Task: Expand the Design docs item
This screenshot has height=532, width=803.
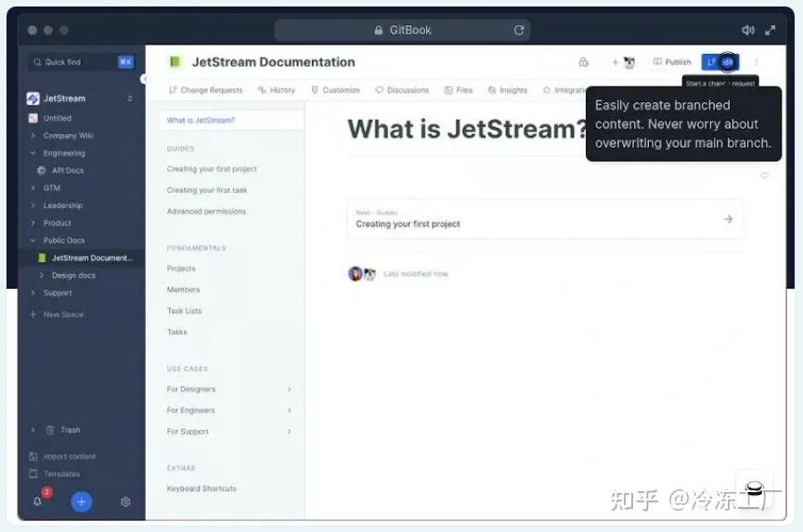Action: click(x=42, y=276)
